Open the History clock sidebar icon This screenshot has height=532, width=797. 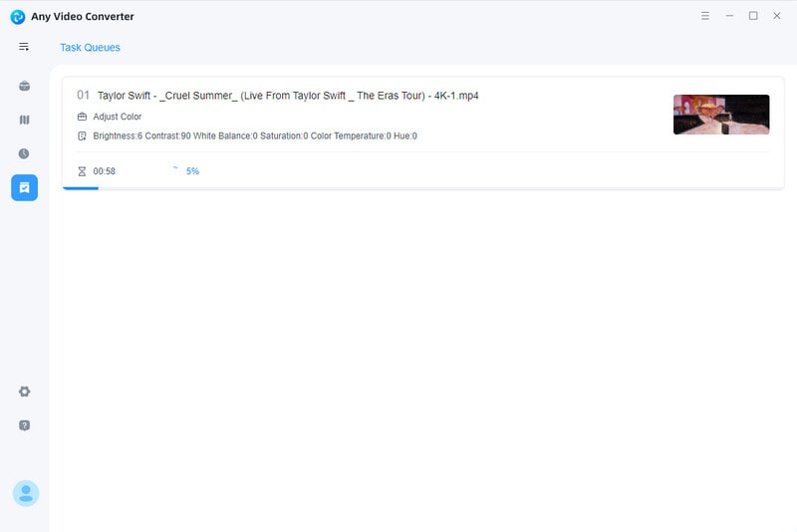(24, 153)
